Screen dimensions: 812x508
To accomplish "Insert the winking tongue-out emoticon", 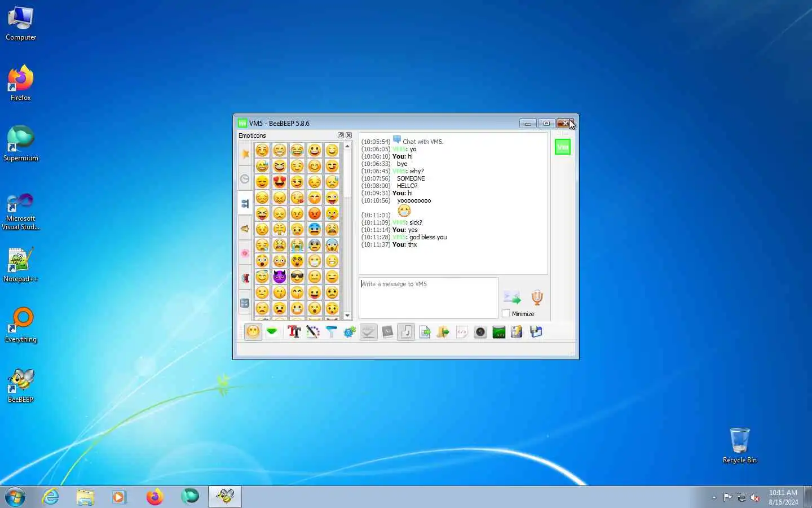I will point(332,198).
